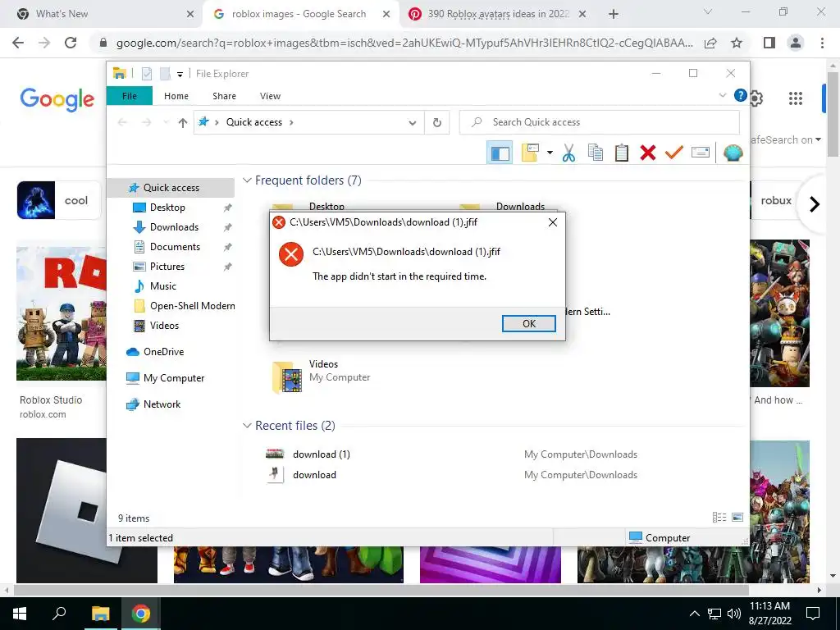Click the shell globe icon in File Explorer toolbar
Viewport: 840px width, 630px height.
coord(733,153)
